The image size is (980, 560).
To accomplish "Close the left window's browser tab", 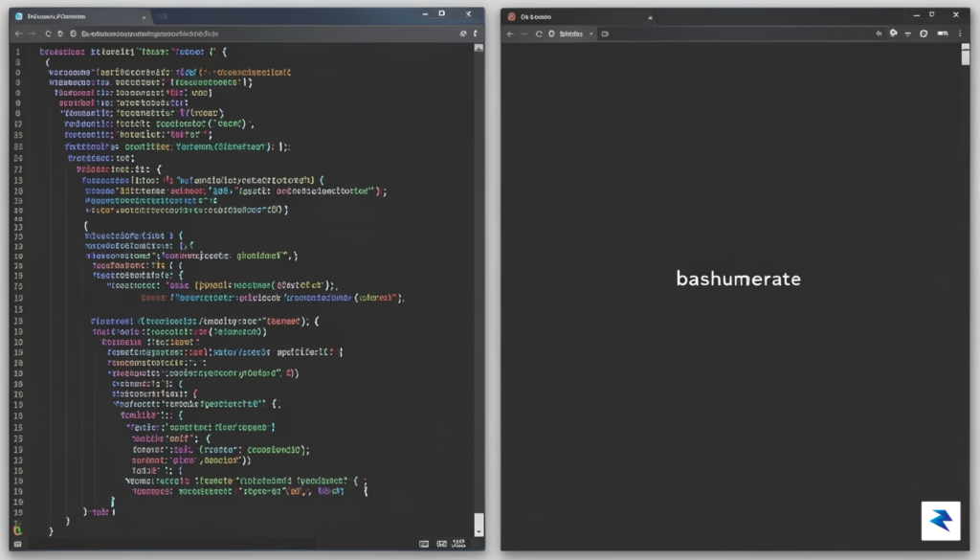I will pos(145,17).
